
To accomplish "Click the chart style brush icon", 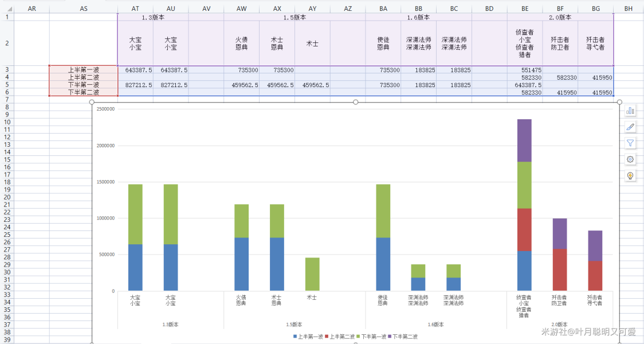I will click(630, 127).
